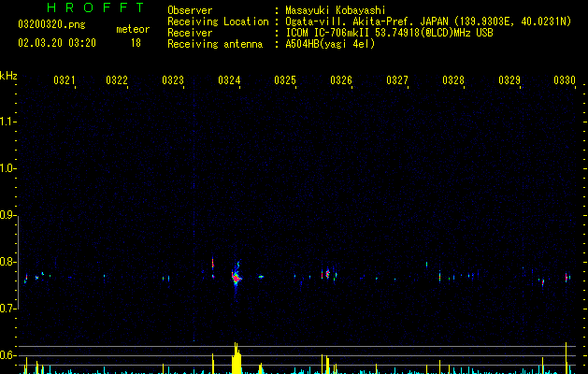Click the 'Receiving antenna' label
The height and width of the screenshot is (374, 588).
[215, 44]
